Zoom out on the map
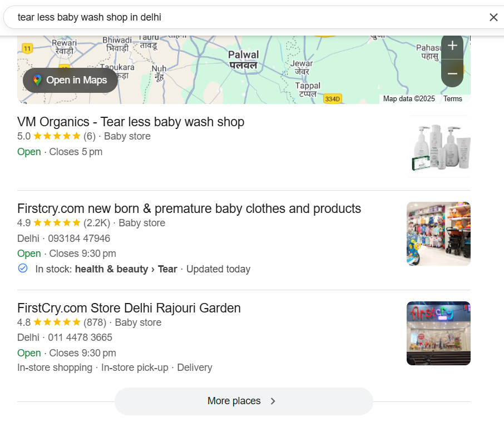504x432 pixels. pyautogui.click(x=452, y=73)
